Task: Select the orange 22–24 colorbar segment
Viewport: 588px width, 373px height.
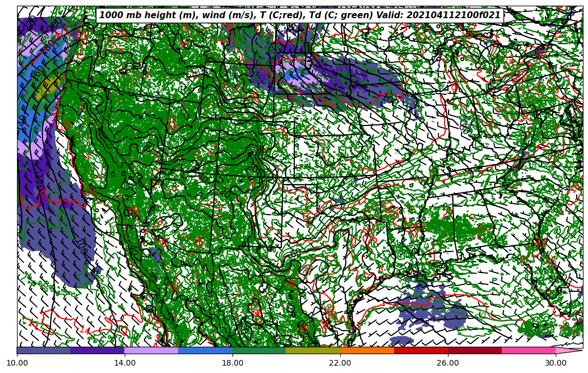Action: [367, 351]
